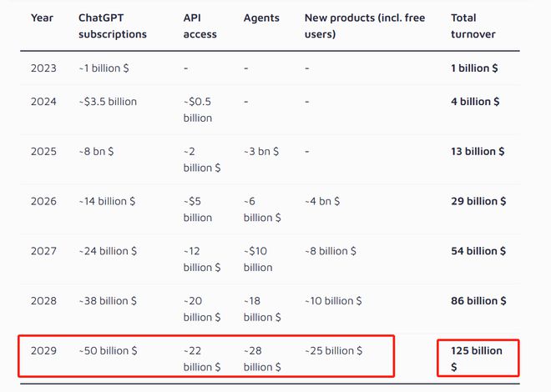This screenshot has height=392, width=551.
Task: Select the 2025 Agents ~3 bn $ cell
Action: tap(261, 152)
